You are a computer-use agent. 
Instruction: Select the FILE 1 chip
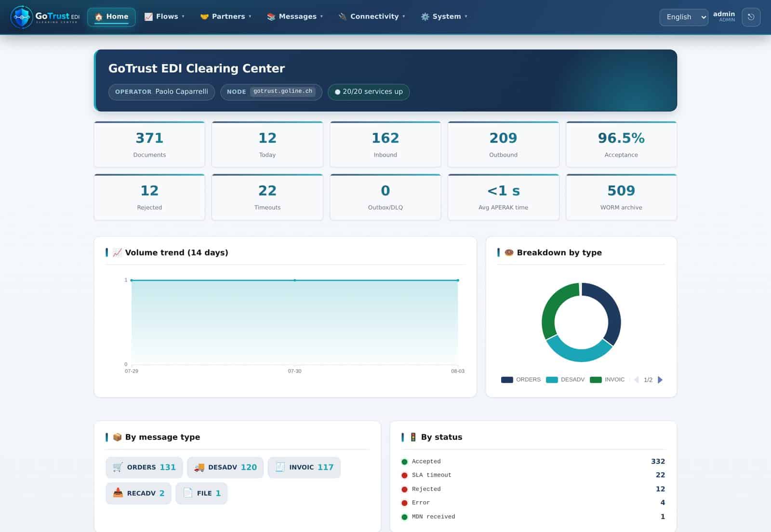pyautogui.click(x=201, y=493)
